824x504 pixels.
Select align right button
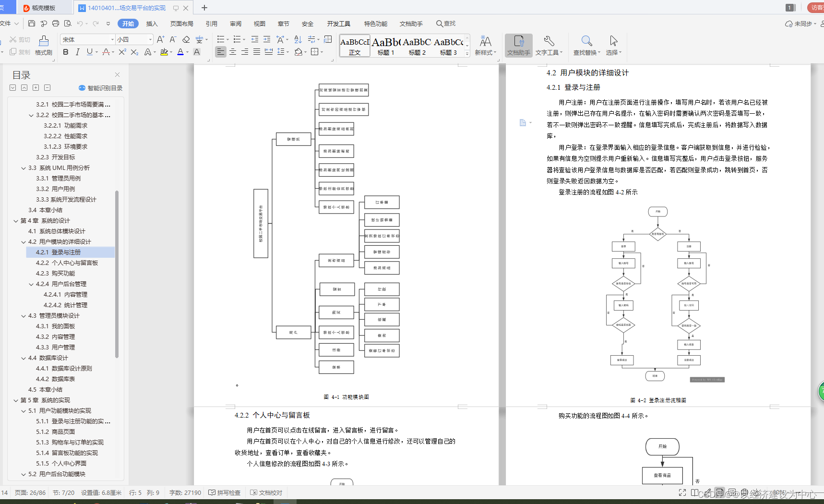click(245, 52)
